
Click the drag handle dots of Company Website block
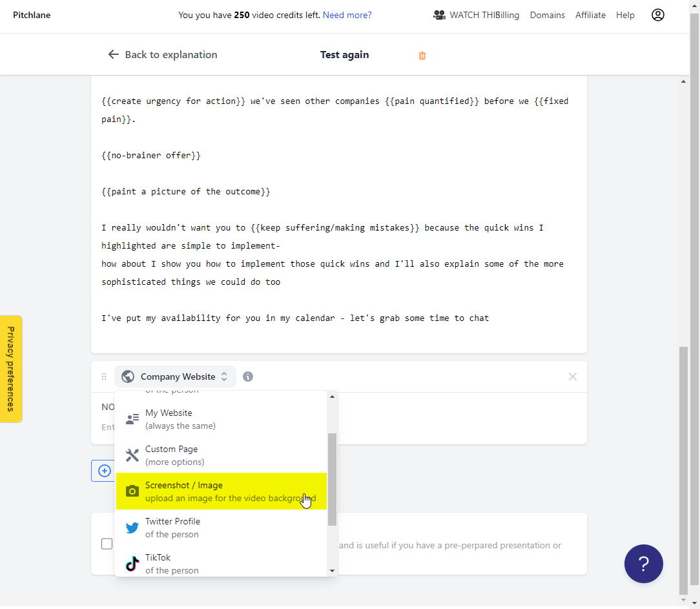click(x=104, y=377)
